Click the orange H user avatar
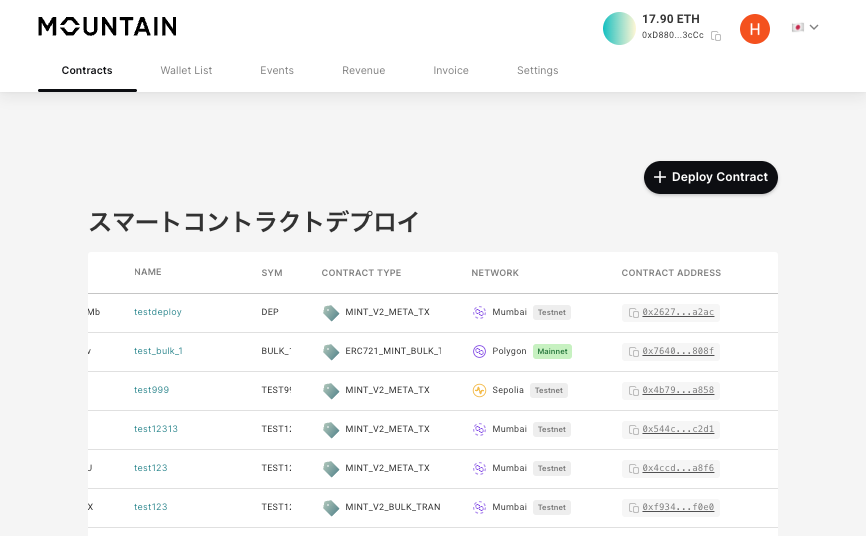This screenshot has width=866, height=536. [x=754, y=29]
